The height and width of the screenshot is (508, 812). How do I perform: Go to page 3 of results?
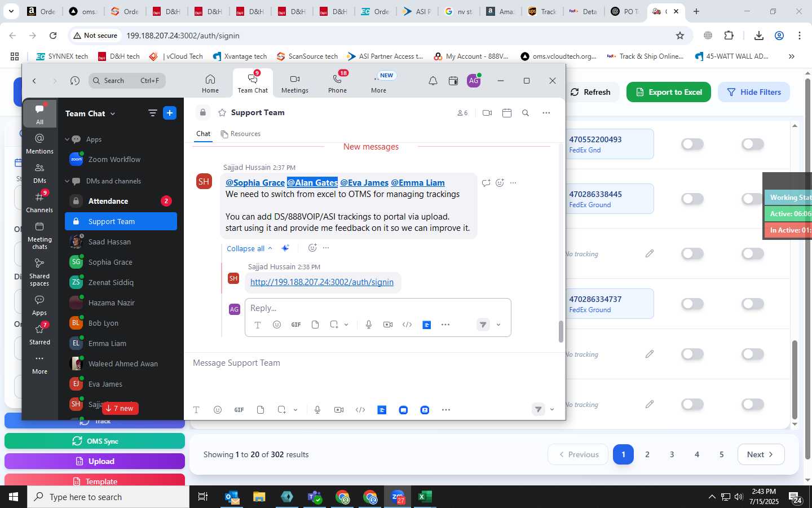(672, 454)
